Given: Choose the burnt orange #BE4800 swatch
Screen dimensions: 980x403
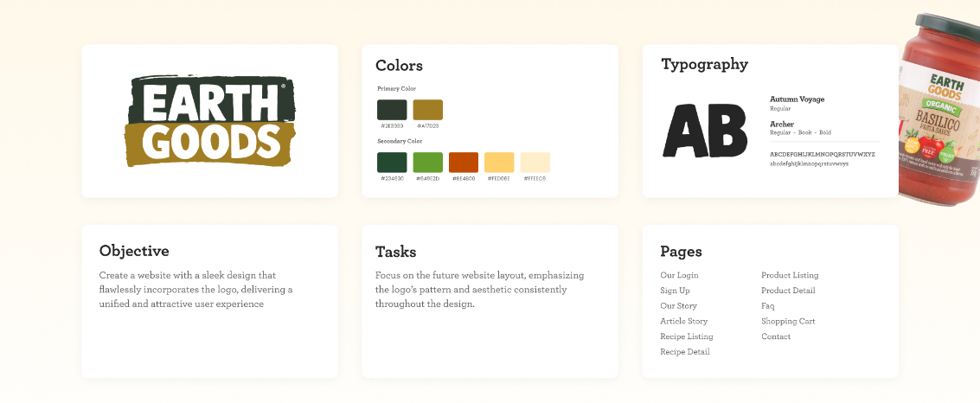Looking at the screenshot, I should coord(463,163).
